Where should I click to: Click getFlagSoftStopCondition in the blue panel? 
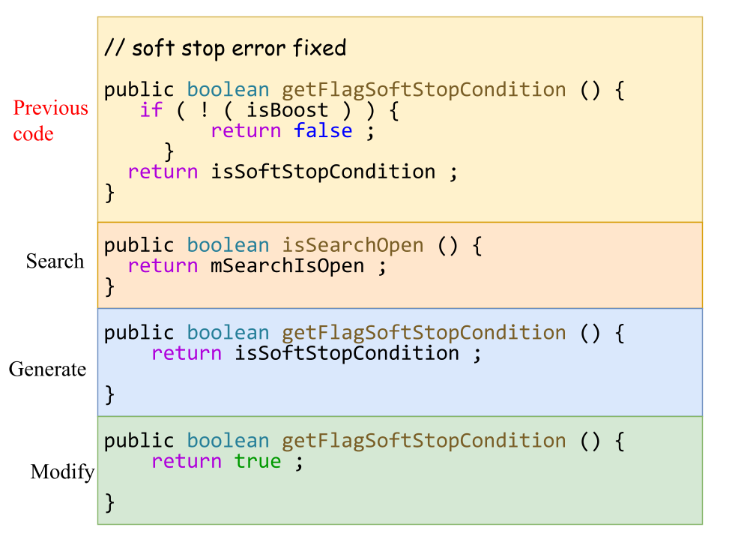click(x=423, y=332)
